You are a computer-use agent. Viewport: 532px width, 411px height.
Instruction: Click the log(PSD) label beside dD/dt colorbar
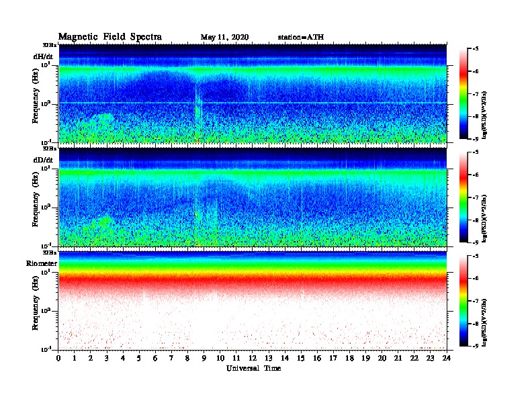tap(484, 218)
